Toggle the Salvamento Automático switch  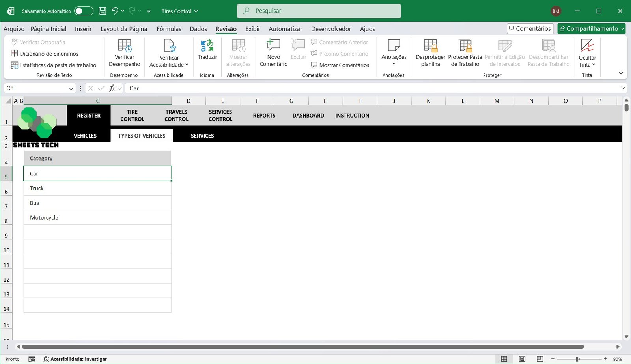[84, 11]
